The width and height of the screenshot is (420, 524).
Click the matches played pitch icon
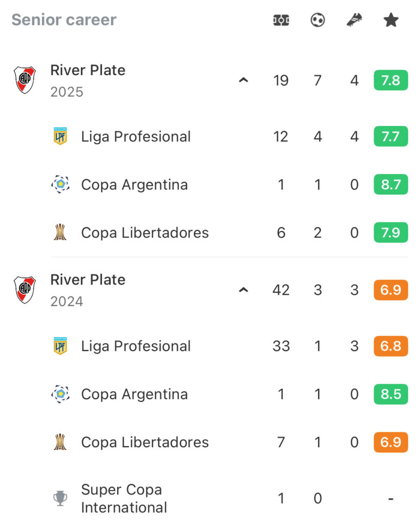click(281, 20)
